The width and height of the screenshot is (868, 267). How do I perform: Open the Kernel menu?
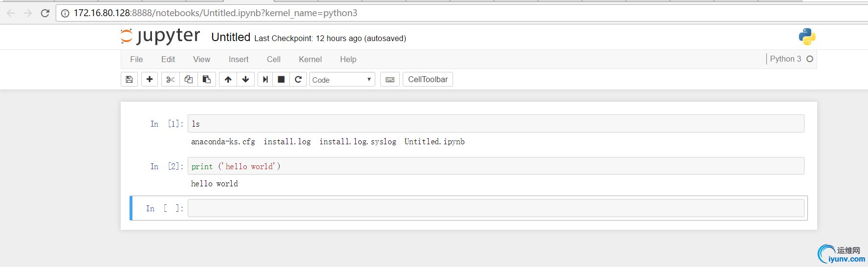point(310,59)
